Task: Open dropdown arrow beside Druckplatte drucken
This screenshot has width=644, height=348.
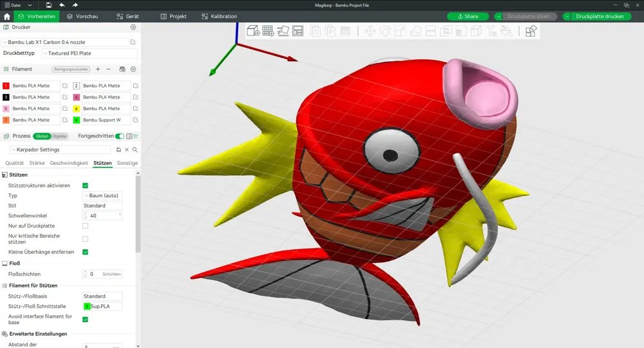Action: point(567,17)
